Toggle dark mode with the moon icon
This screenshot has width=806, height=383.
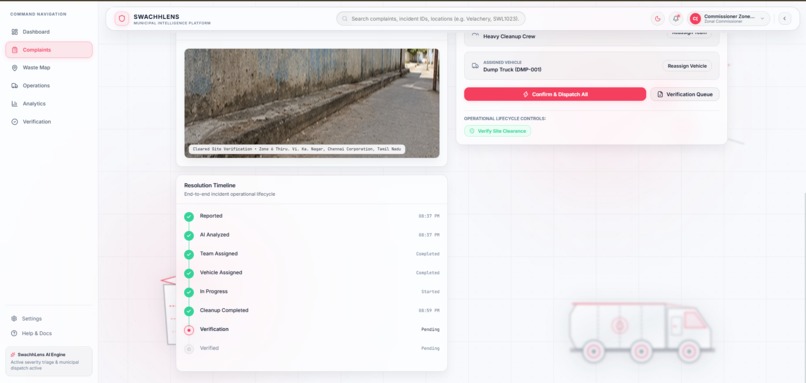click(657, 19)
